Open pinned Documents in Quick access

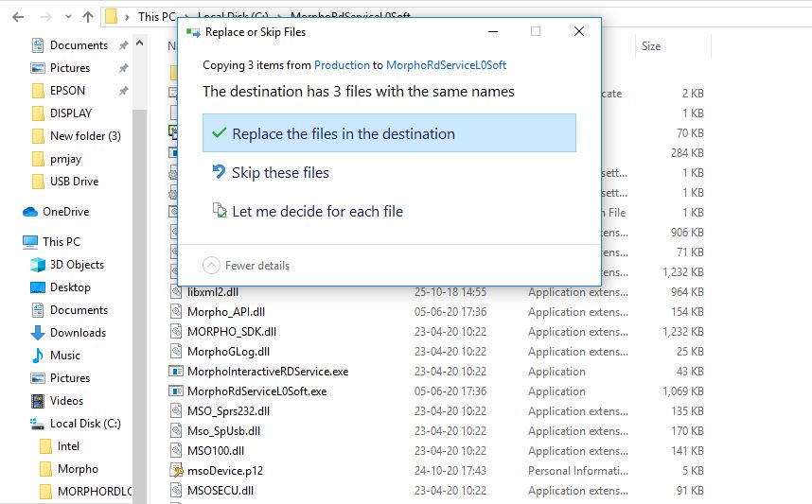click(x=79, y=45)
